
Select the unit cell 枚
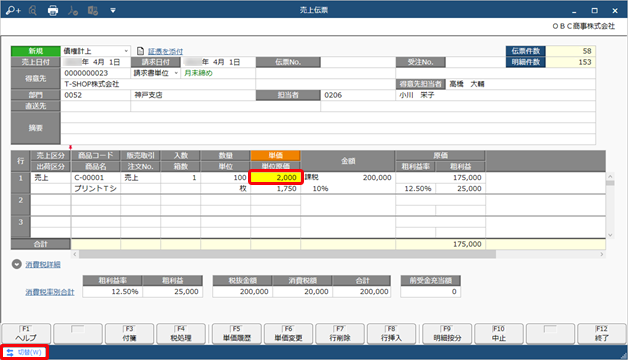coord(225,189)
